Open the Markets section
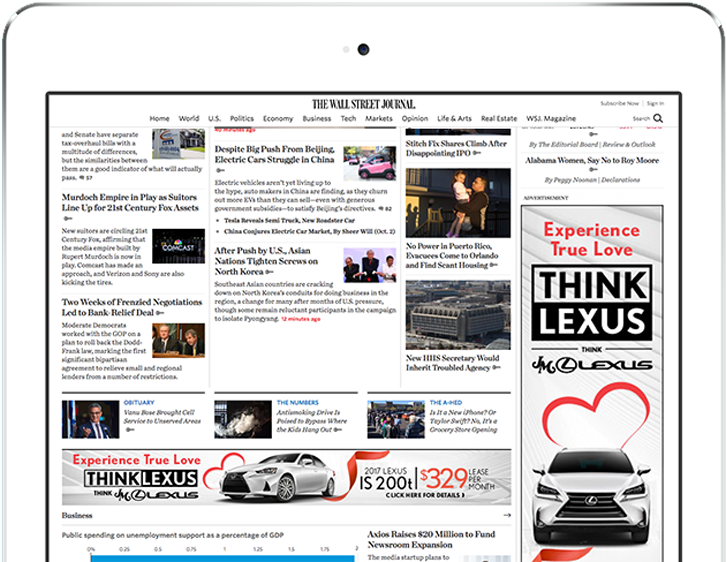Viewport: 727px width, 562px height. (378, 119)
